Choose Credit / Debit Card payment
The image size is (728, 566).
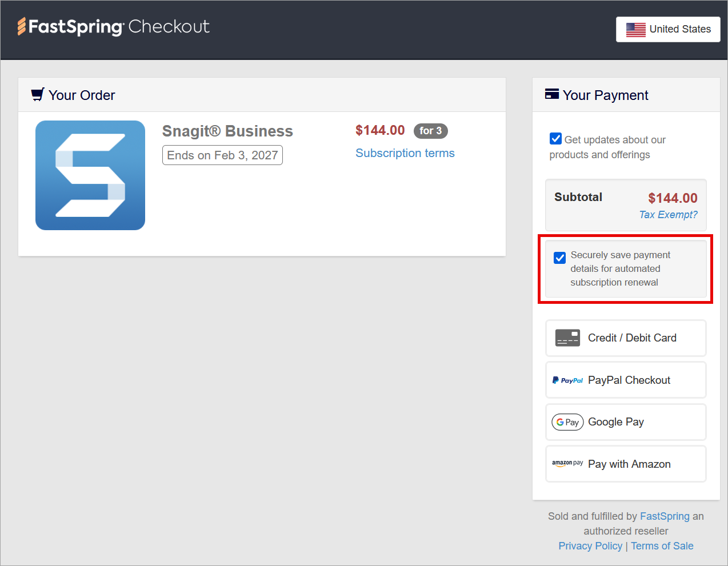tap(631, 338)
